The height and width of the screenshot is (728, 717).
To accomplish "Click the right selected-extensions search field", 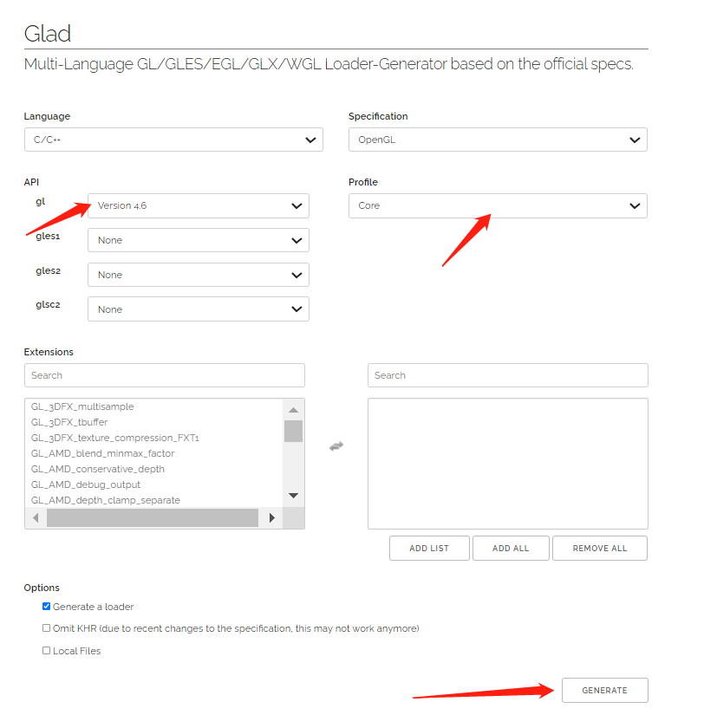I will pos(507,375).
